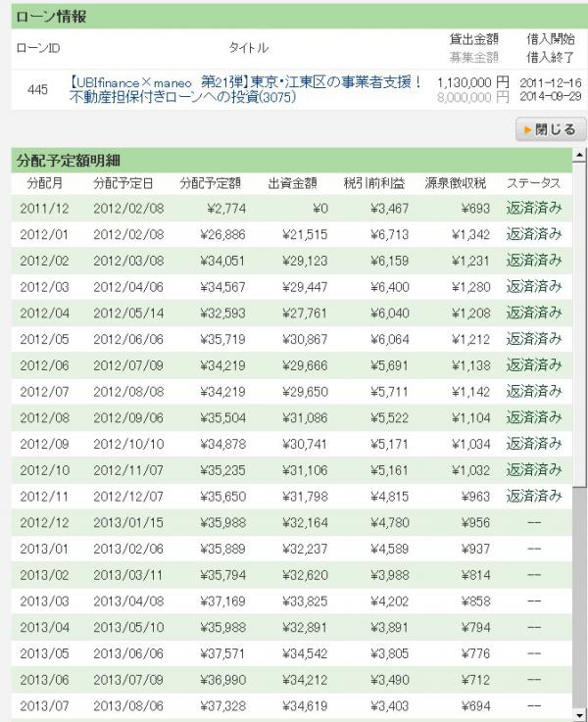Click ¥3,403 pre-tax profit cell

tap(389, 706)
